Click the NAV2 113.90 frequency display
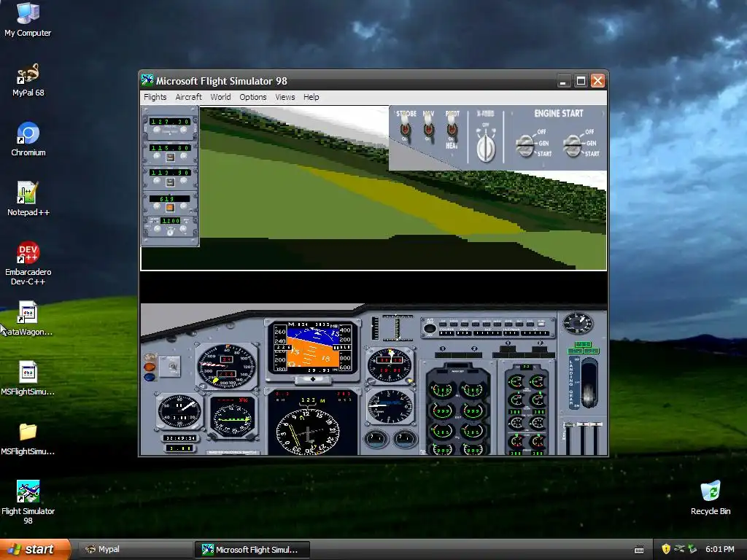Viewport: 747px width, 560px height. (170, 172)
